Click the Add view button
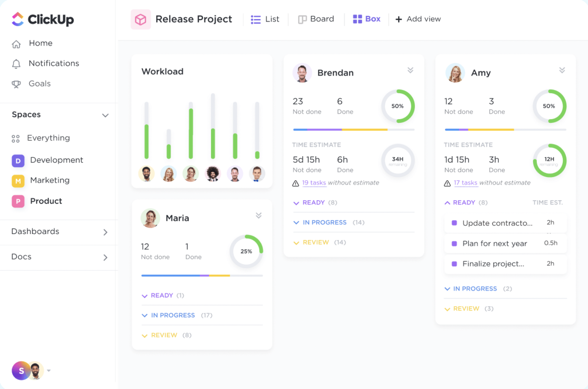Image resolution: width=588 pixels, height=389 pixels. 418,19
